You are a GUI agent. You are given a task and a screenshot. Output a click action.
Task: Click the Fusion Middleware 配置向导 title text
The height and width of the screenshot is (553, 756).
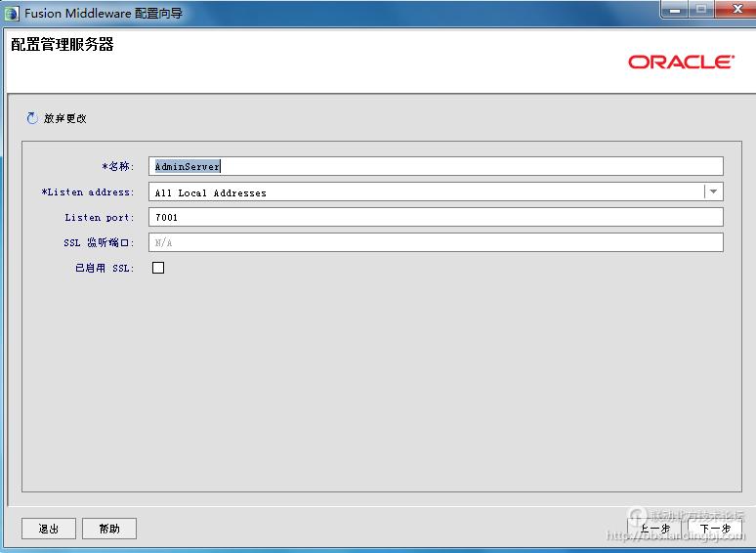104,14
